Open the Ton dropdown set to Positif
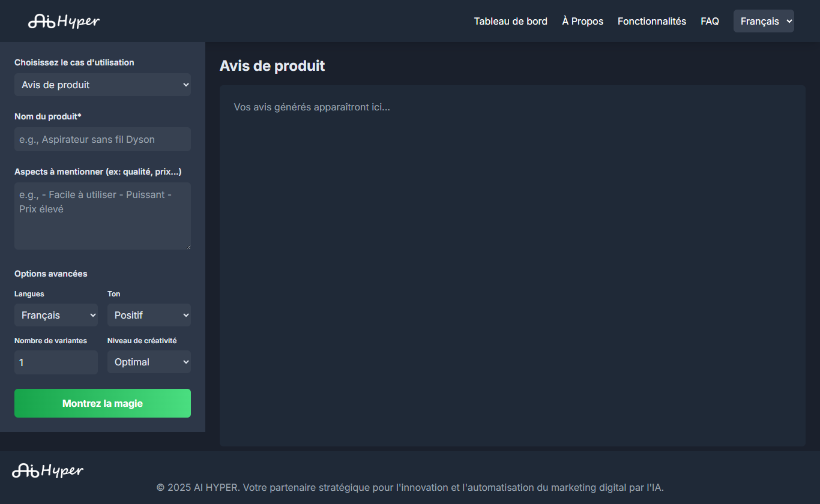The height and width of the screenshot is (504, 820). point(149,315)
